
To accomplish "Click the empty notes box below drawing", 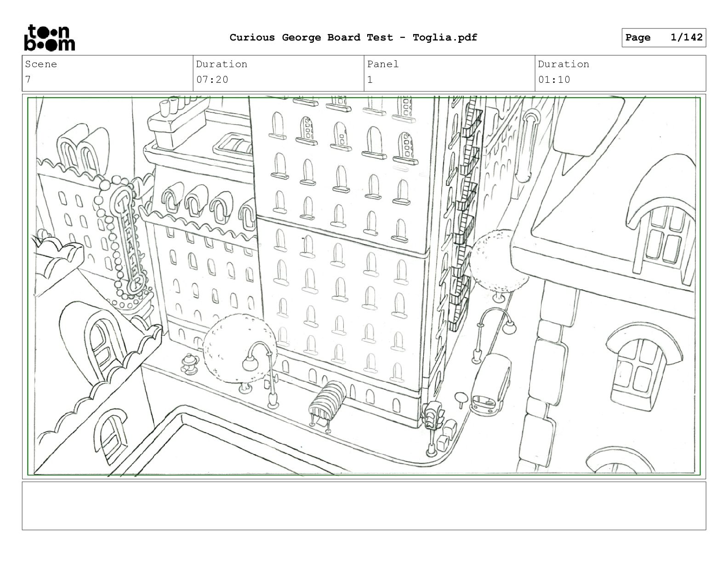I will click(x=364, y=506).
